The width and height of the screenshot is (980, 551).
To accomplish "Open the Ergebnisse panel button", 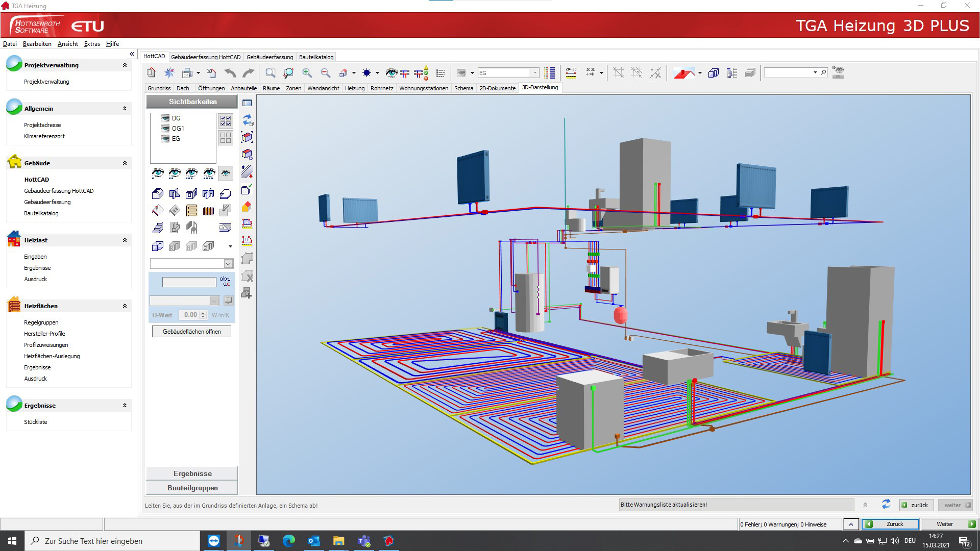I will [192, 473].
